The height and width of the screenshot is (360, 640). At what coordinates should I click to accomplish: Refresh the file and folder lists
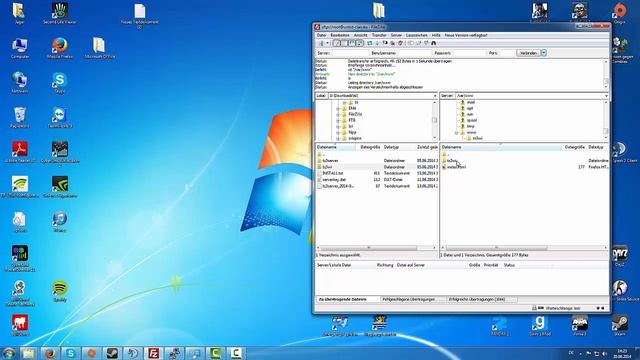369,43
